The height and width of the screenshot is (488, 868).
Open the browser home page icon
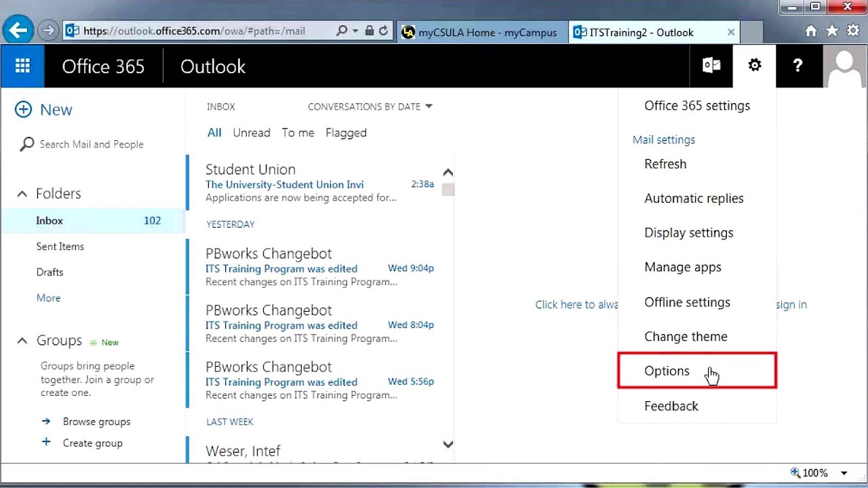(811, 31)
